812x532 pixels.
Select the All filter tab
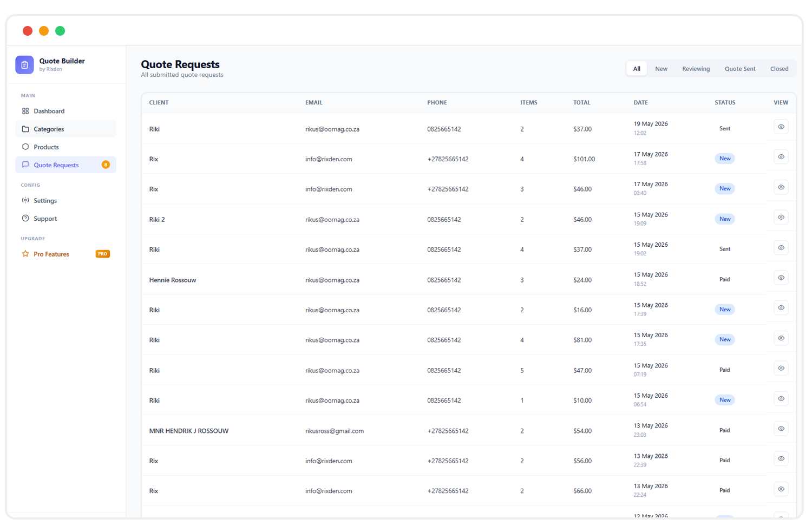click(x=637, y=69)
